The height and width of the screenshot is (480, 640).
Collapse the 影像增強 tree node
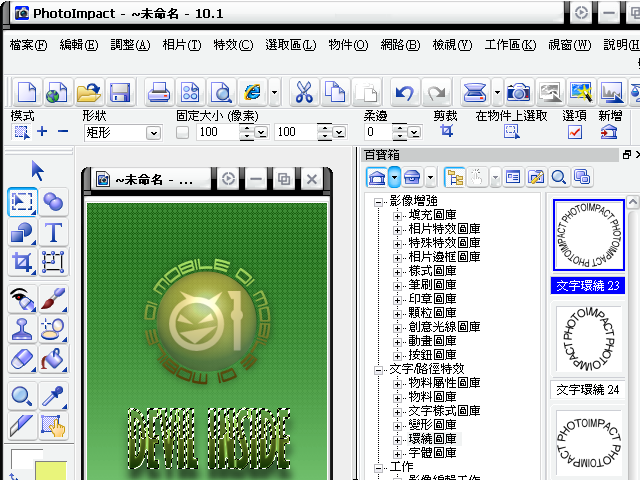pos(378,202)
